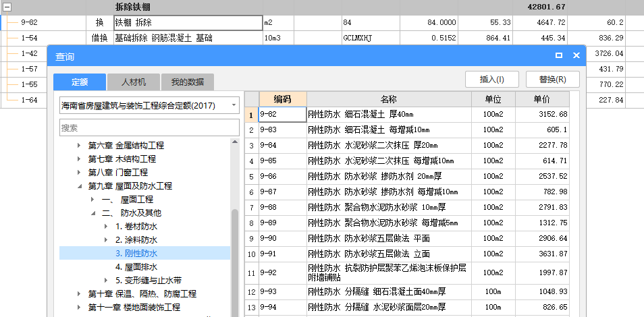Select row 9-85 水泥砂浆二次抹压 每增减10mm
Image resolution: width=644 pixels, height=317 pixels.
[407, 161]
